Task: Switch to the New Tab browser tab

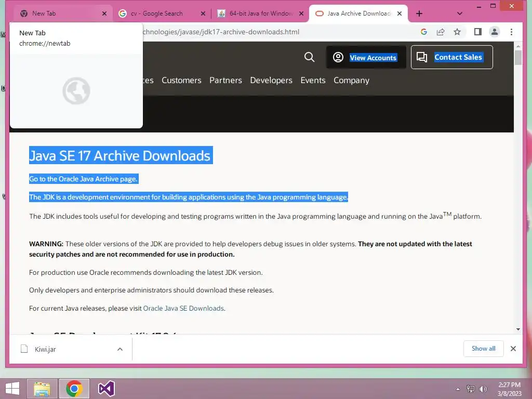Action: click(63, 14)
